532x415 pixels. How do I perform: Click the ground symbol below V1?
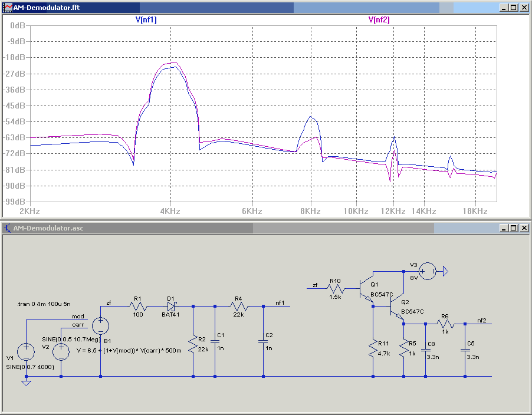point(26,383)
